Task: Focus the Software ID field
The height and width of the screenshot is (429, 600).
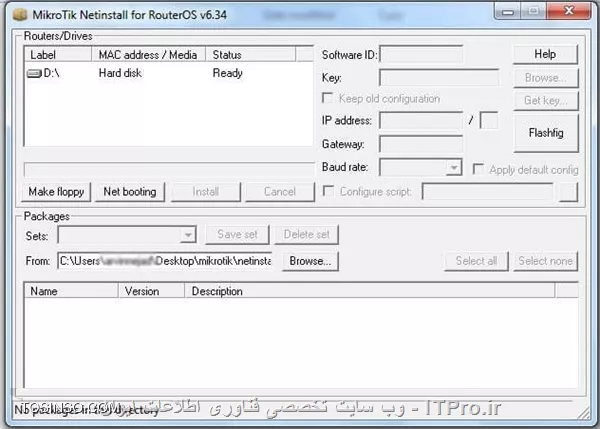Action: pyautogui.click(x=421, y=54)
